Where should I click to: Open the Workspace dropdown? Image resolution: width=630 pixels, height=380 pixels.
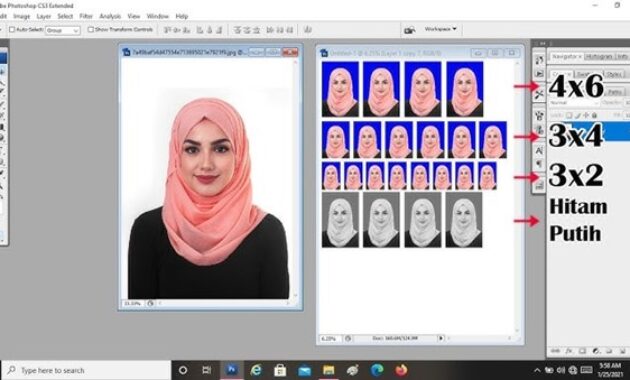pyautogui.click(x=441, y=29)
